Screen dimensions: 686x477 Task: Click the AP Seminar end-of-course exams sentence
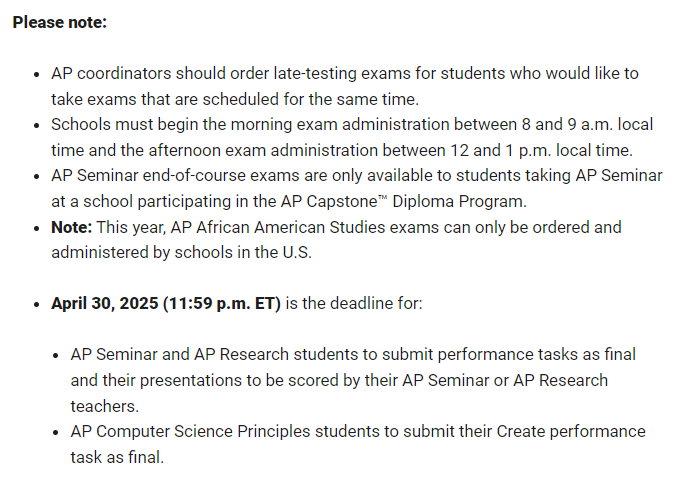click(x=357, y=189)
